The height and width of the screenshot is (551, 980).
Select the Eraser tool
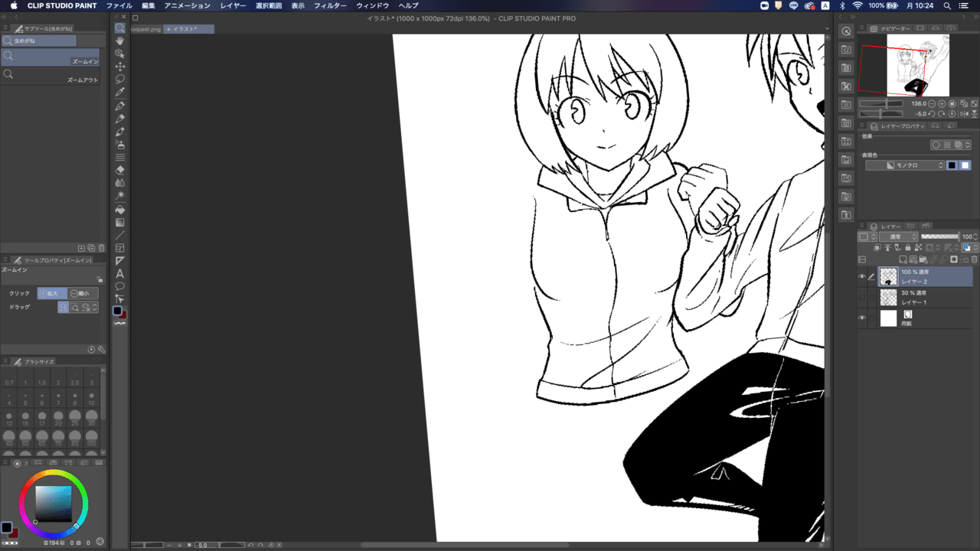(119, 170)
